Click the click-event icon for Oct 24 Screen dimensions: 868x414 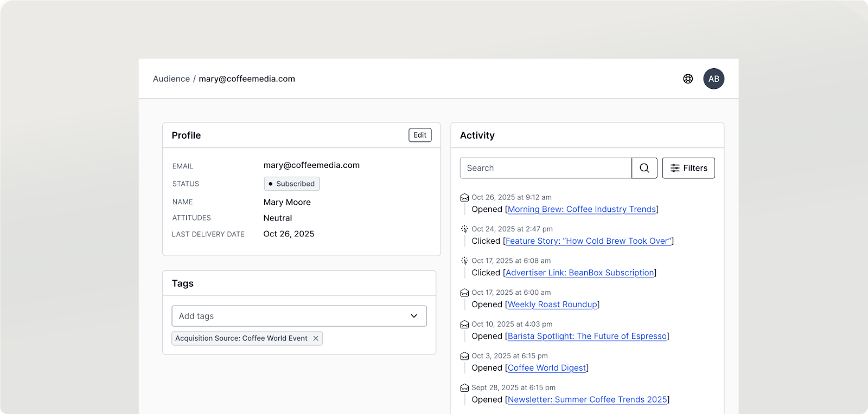[x=464, y=229]
